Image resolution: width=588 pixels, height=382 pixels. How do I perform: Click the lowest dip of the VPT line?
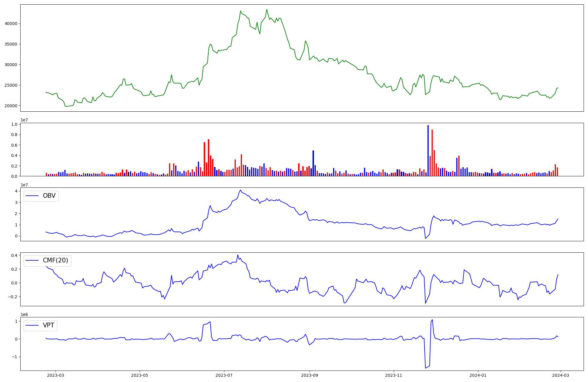pyautogui.click(x=425, y=368)
